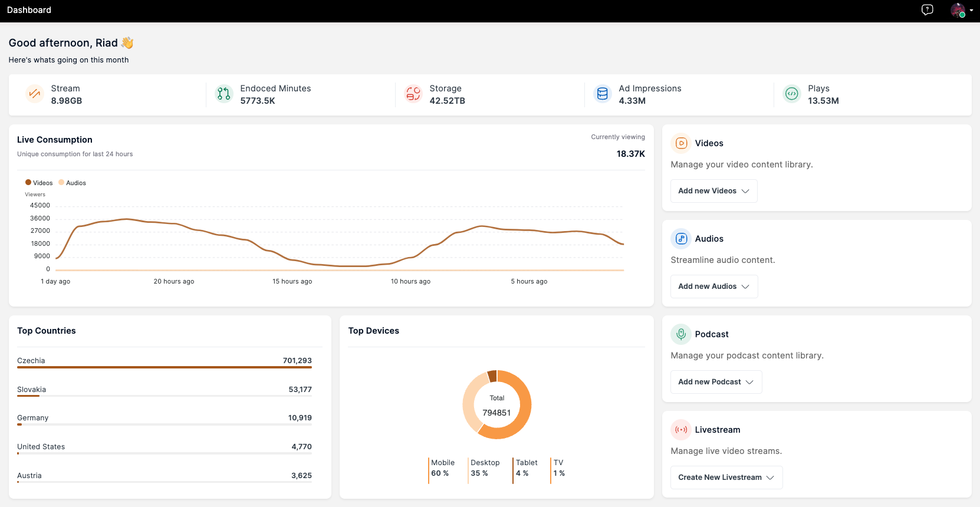Click the Germany count 10,919
Viewport: 980px width, 507px height.
(x=300, y=418)
